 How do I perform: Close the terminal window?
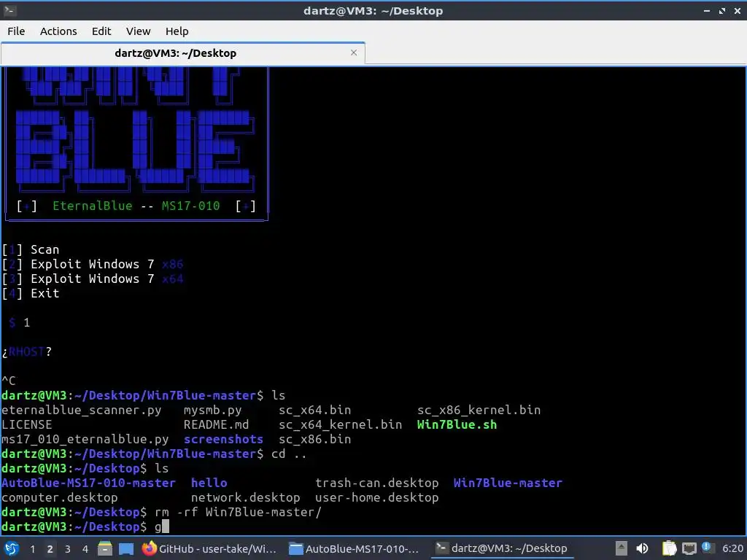738,10
